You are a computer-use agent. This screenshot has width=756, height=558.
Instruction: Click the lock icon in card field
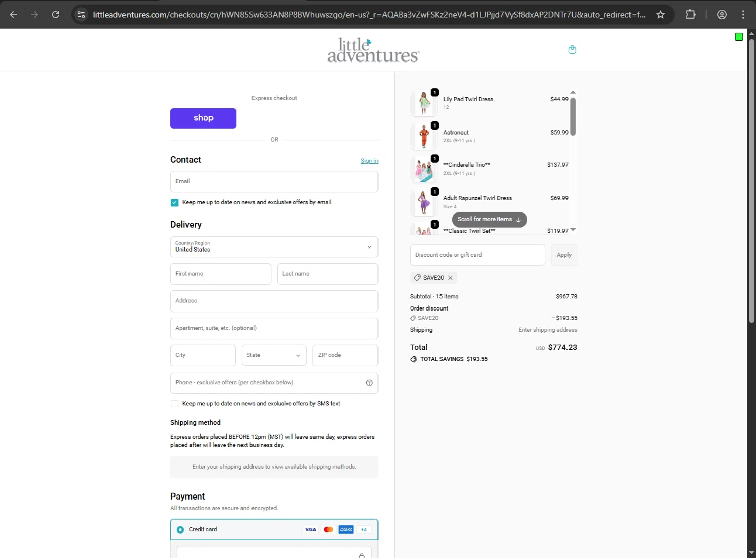[x=362, y=555]
